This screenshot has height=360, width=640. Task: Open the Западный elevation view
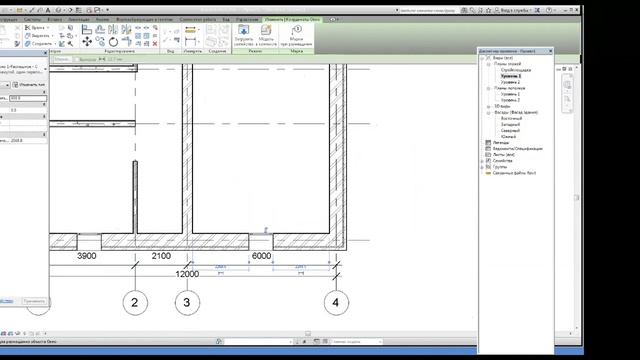[x=511, y=124]
